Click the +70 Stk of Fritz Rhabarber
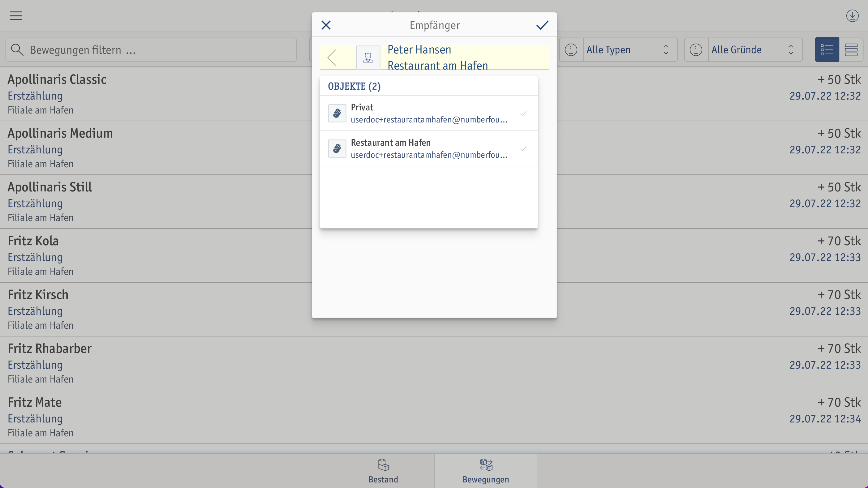868x488 pixels. 839,348
